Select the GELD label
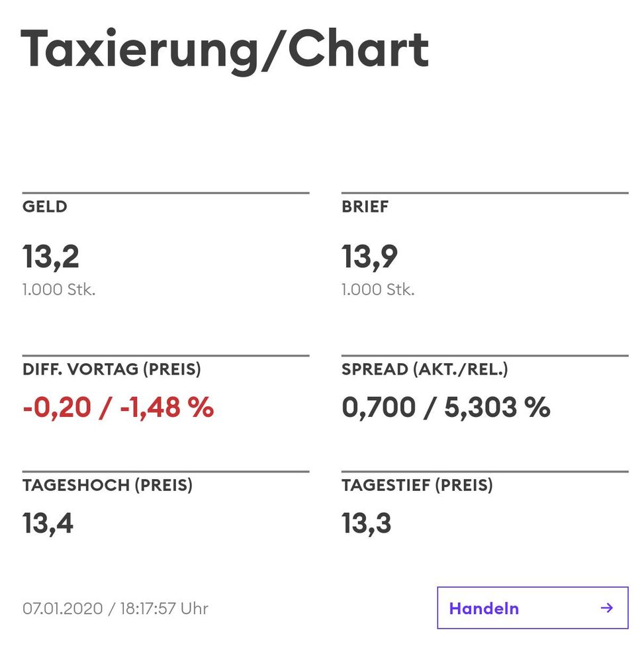The height and width of the screenshot is (661, 644). tap(45, 206)
